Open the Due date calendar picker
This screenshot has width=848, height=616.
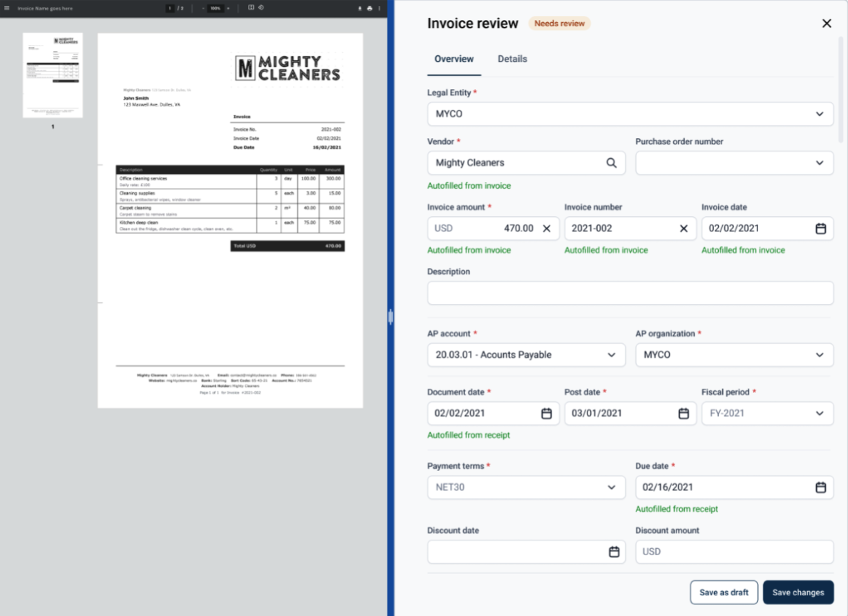820,487
